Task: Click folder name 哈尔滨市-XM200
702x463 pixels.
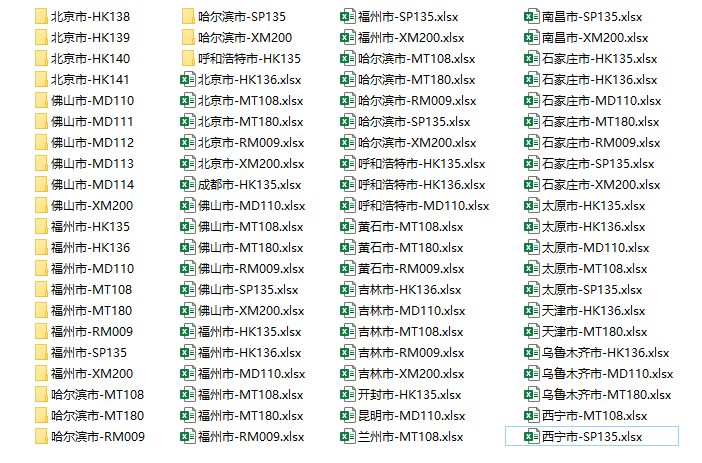Action: pyautogui.click(x=245, y=38)
